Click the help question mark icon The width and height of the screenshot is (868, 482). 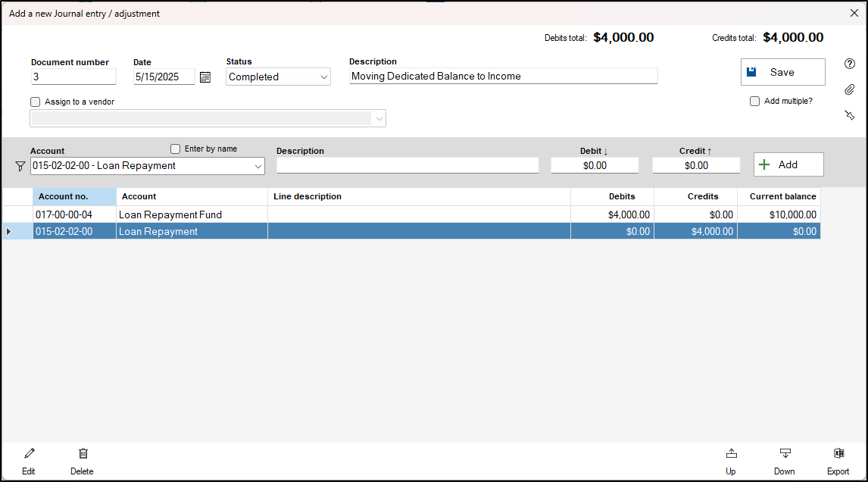click(850, 64)
